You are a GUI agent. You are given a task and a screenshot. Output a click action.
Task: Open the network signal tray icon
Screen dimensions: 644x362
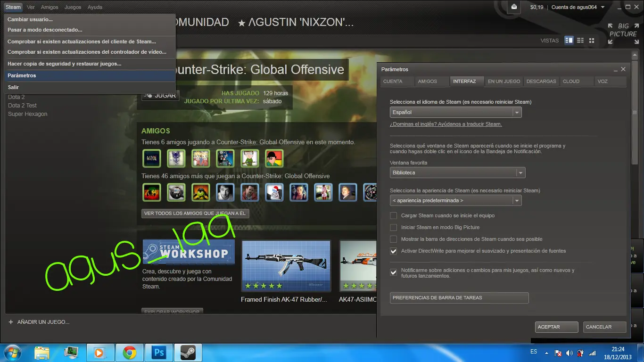click(593, 353)
